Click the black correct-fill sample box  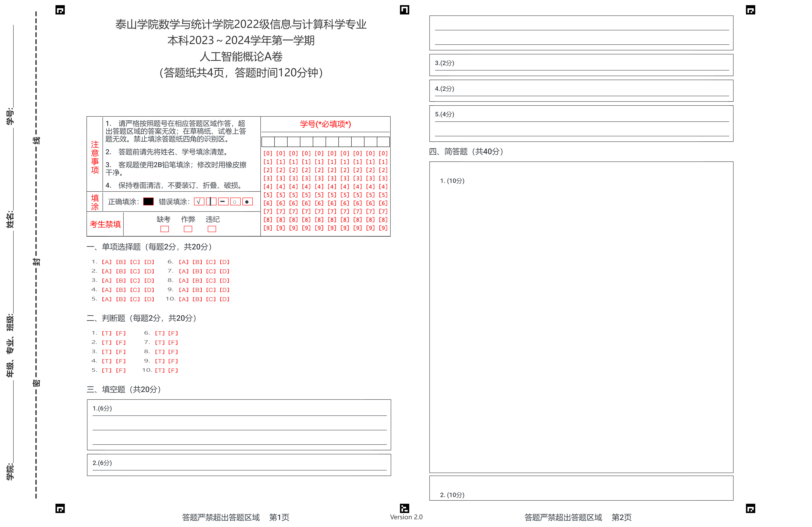pyautogui.click(x=148, y=202)
